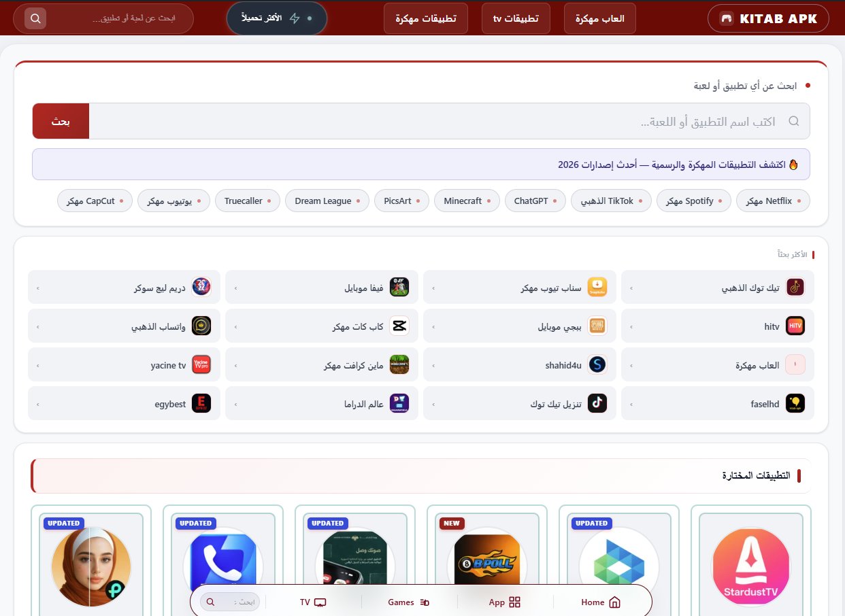Open the Spotify مهكر suggestion chip
This screenshot has height=616, width=845.
coord(693,201)
